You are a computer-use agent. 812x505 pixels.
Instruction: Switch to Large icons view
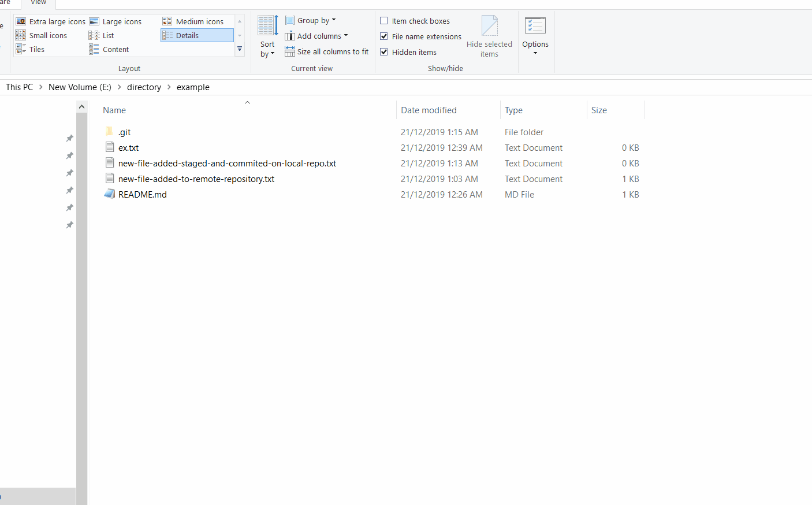pyautogui.click(x=116, y=21)
